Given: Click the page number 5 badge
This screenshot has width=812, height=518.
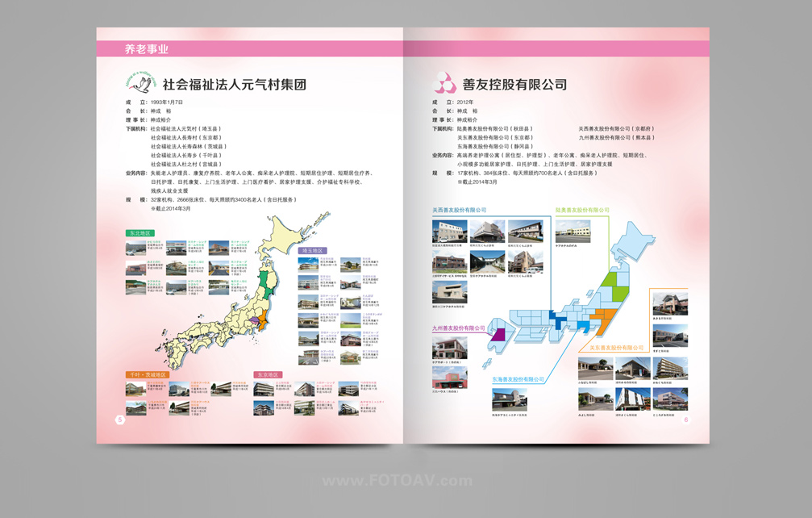Looking at the screenshot, I should coord(120,420).
